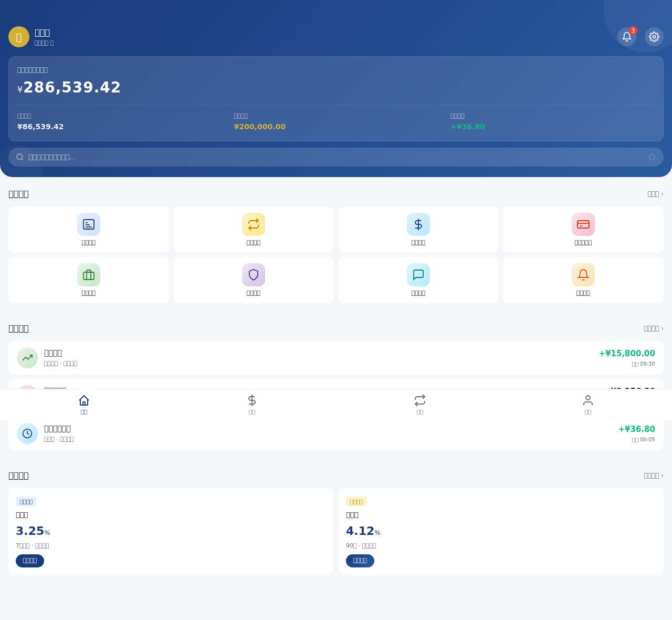Open the purple shield service tile
Viewport: 672px width, 620px height.
click(x=254, y=280)
